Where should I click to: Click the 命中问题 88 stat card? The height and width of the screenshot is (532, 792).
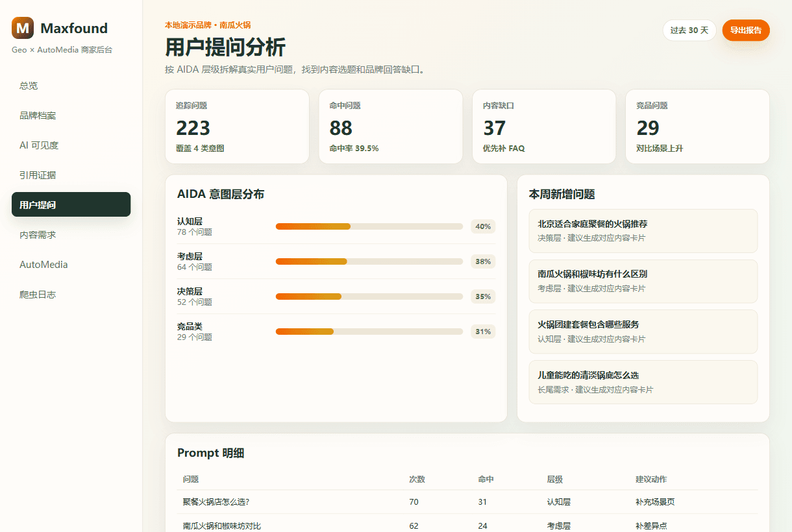390,127
